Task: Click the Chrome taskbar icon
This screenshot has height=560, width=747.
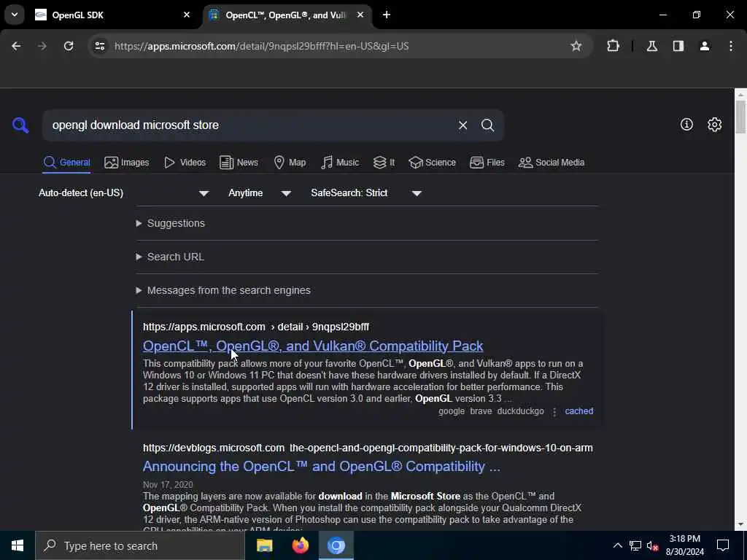Action: [x=336, y=545]
